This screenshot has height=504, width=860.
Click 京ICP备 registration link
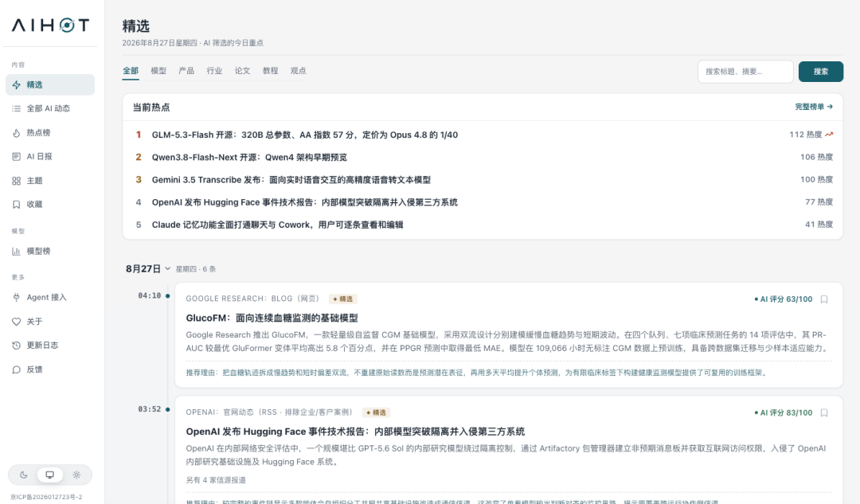pos(46,497)
